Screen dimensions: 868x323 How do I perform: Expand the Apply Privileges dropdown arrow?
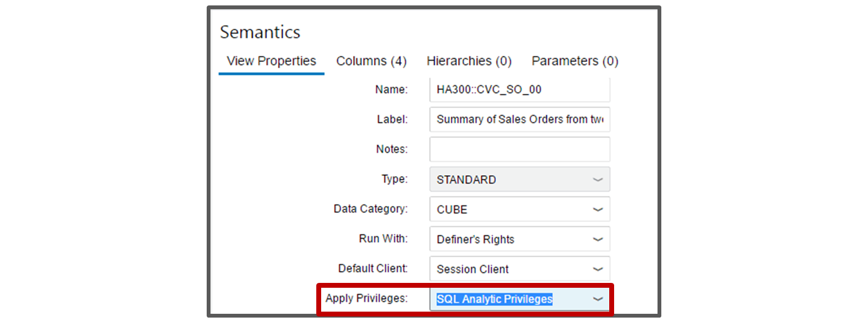tap(598, 299)
